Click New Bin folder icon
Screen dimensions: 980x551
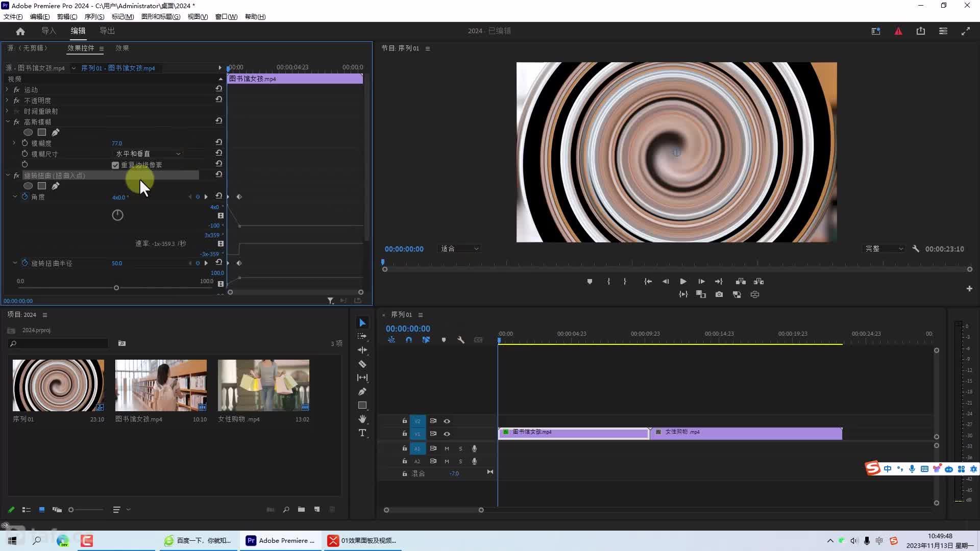click(x=301, y=510)
